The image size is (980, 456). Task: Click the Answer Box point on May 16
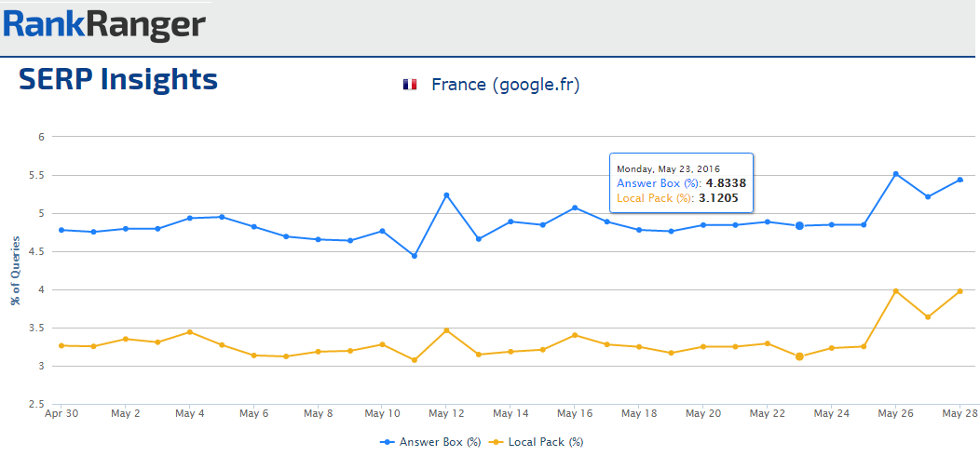575,208
